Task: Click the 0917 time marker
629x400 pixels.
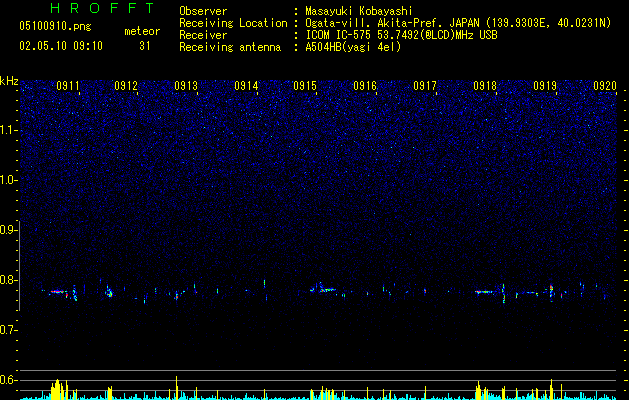Action: (425, 86)
